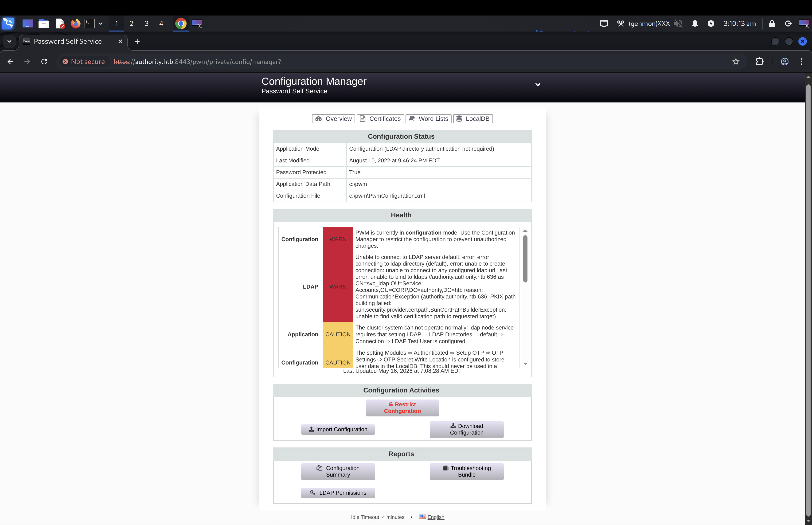The width and height of the screenshot is (812, 525).
Task: Open Chrome's three-dot menu
Action: point(801,62)
